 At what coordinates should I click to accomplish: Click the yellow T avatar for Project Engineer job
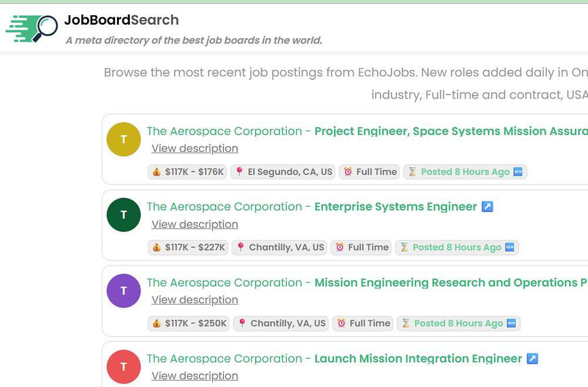[x=123, y=139]
